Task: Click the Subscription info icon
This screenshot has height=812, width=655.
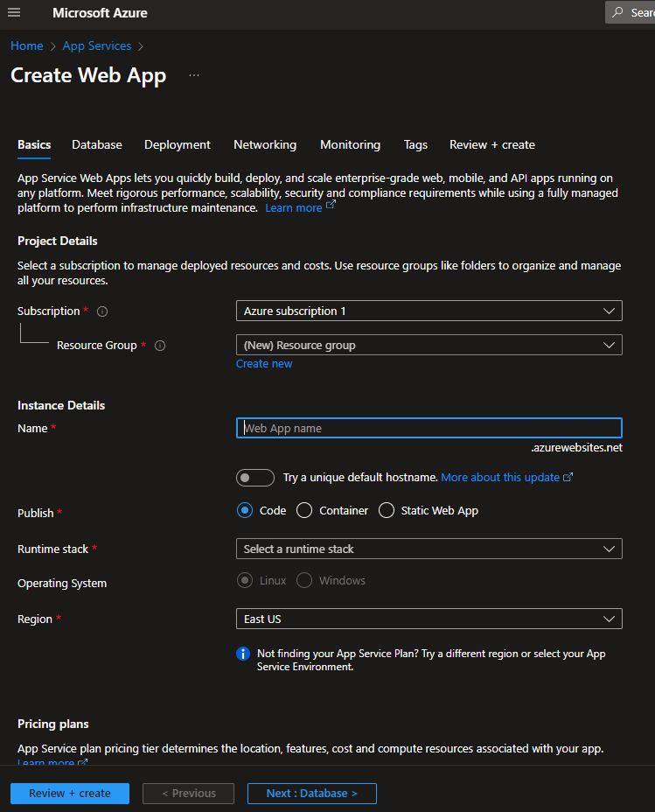Action: click(x=102, y=311)
